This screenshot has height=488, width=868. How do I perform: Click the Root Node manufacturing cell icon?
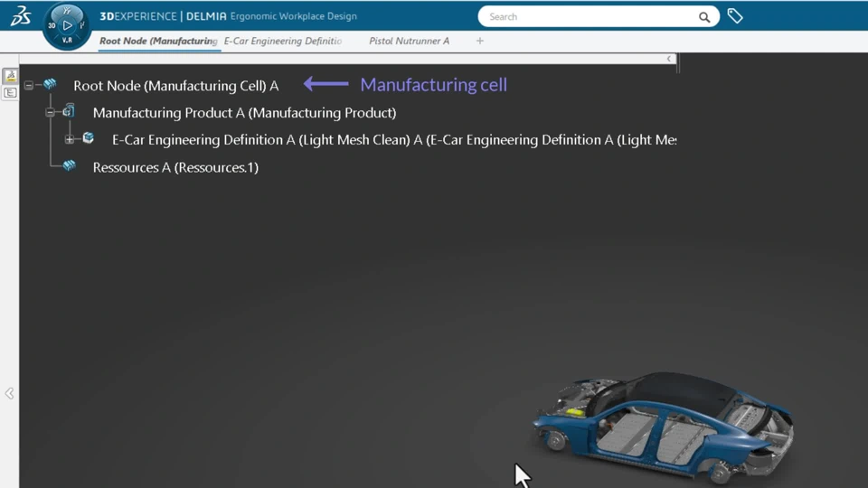[x=51, y=85]
